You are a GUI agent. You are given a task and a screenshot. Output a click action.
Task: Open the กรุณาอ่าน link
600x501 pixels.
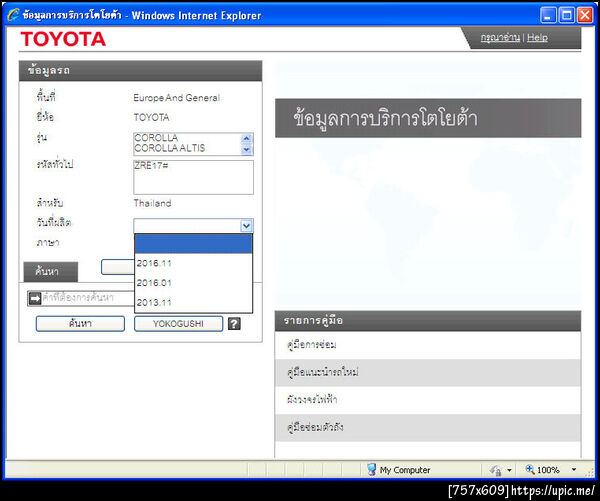coord(500,38)
